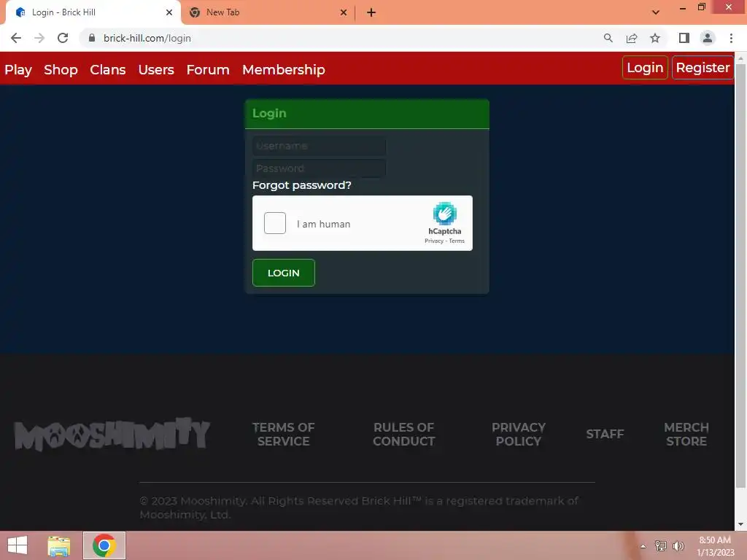Switch to the New Tab tab
Image resolution: width=747 pixels, height=560 pixels.
point(268,12)
